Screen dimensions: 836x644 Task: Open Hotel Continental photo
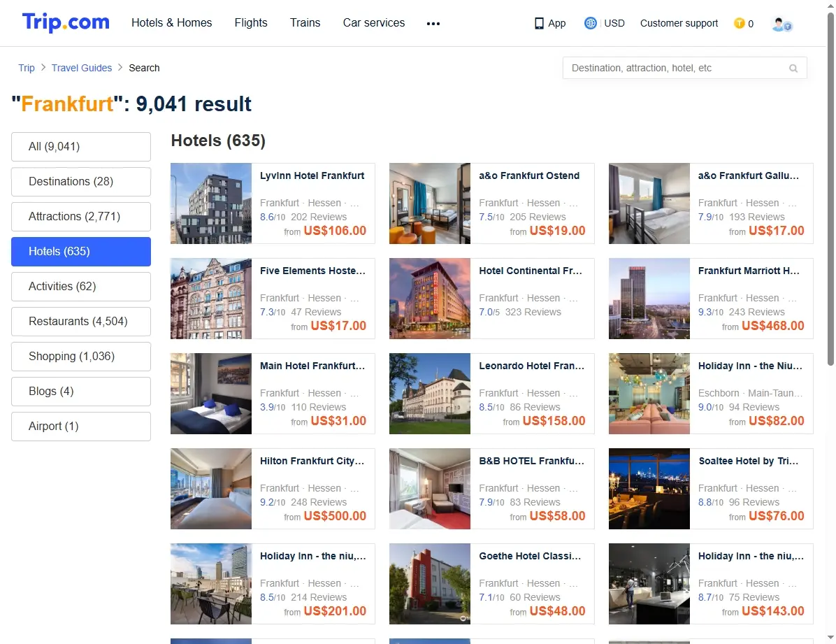tap(430, 299)
